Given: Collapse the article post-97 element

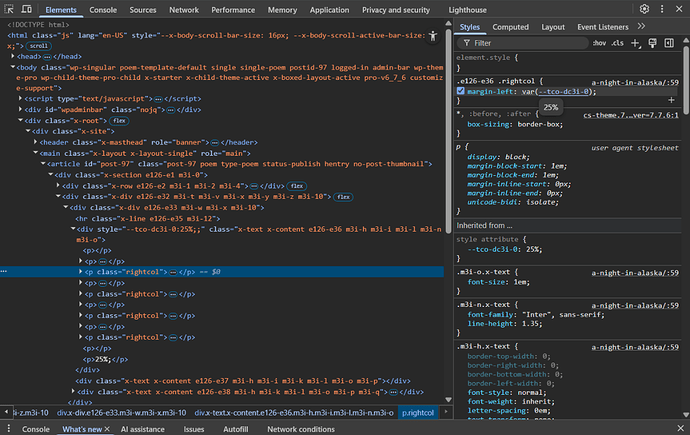Looking at the screenshot, I should coord(44,164).
